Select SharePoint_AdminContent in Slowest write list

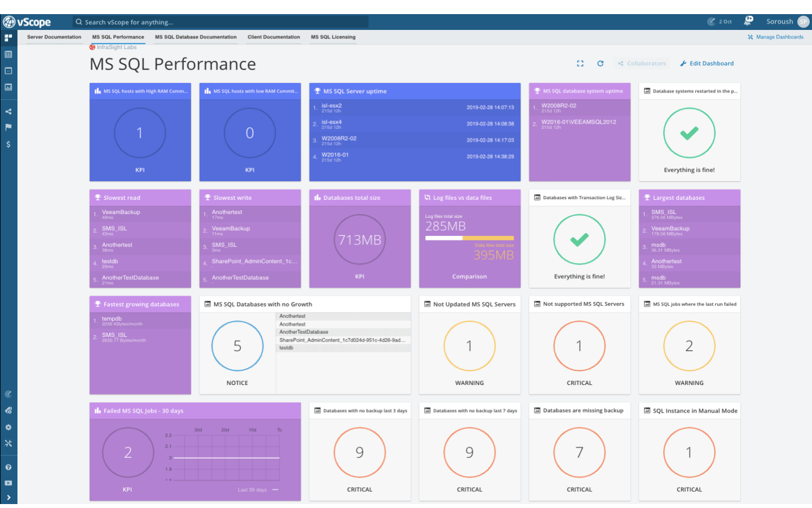tap(250, 264)
